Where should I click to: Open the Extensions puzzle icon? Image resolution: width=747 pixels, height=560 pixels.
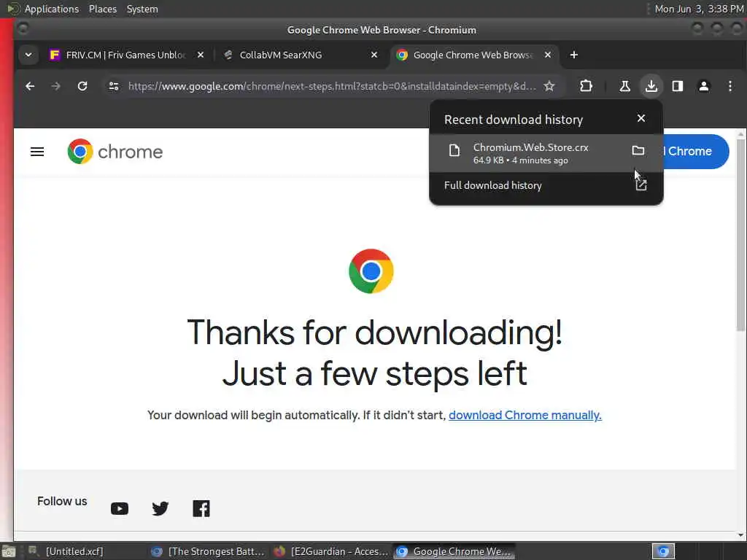pos(586,86)
